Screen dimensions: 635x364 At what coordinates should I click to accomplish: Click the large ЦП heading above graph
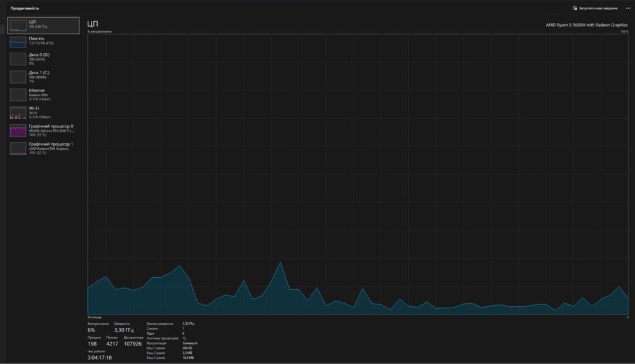coord(92,24)
